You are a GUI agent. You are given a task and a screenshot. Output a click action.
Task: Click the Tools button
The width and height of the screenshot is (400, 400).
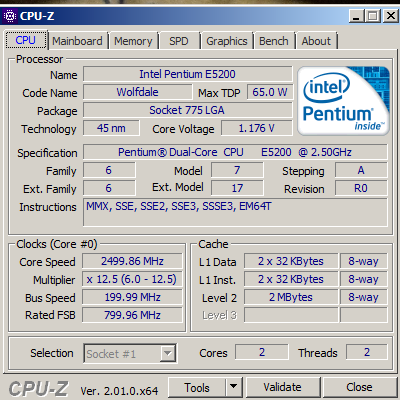coord(197,387)
